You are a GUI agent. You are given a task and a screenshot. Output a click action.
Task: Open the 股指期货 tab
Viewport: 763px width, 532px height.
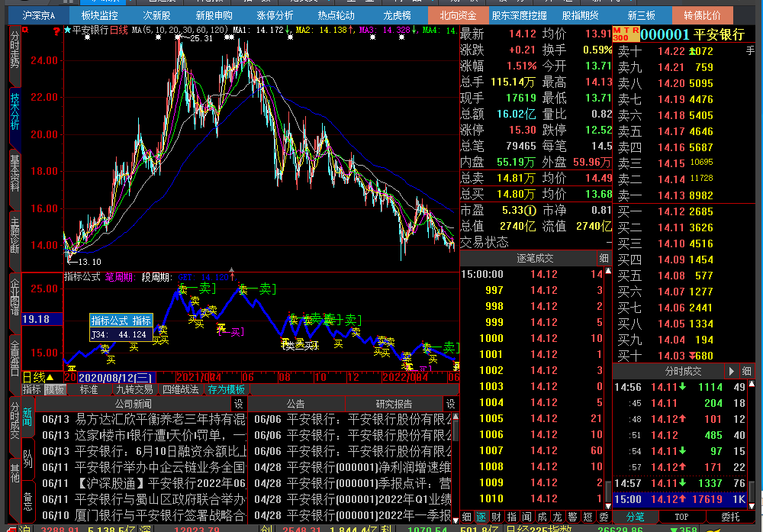pos(580,15)
